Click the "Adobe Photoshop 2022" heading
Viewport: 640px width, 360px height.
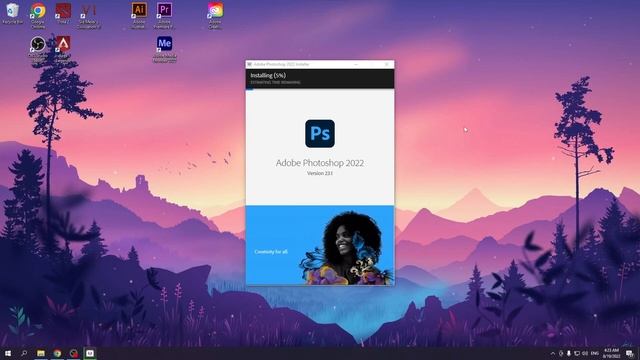tap(320, 163)
